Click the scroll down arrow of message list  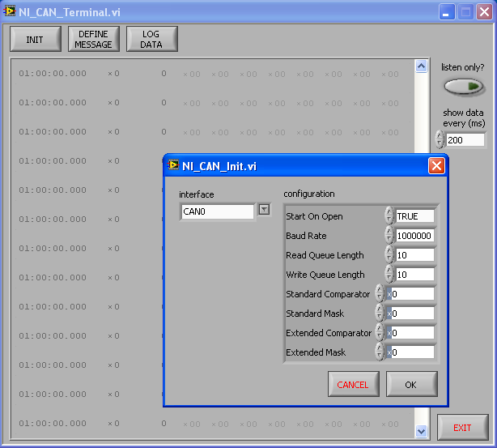[x=421, y=431]
